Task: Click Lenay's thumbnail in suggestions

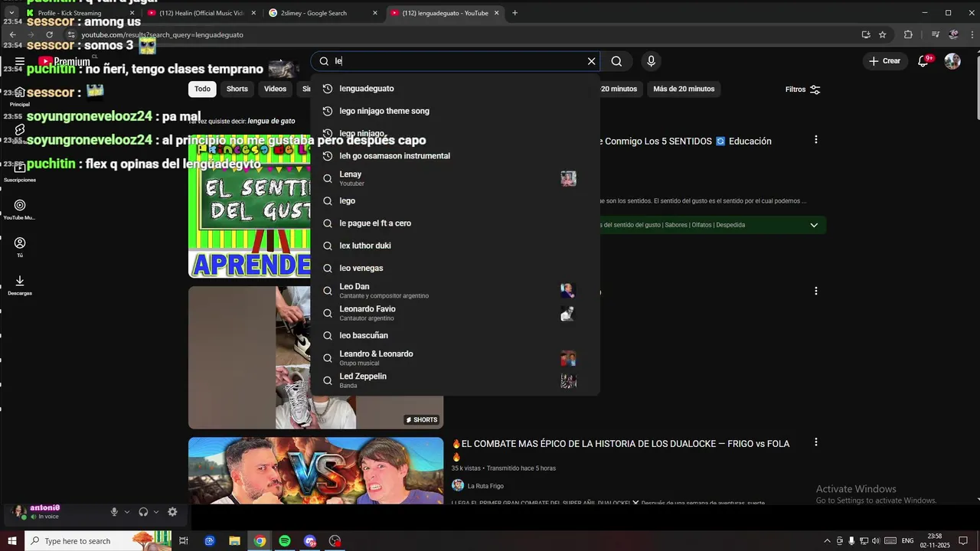Action: click(x=568, y=178)
